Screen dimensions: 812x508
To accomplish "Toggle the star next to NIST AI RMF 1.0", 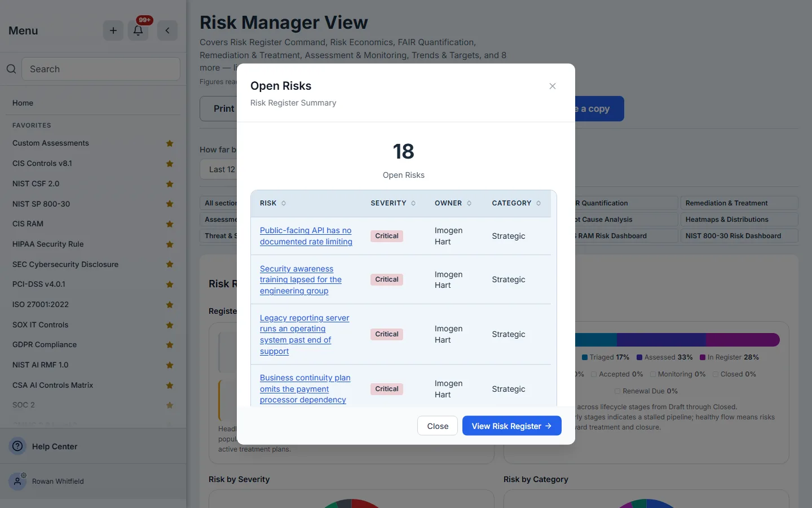I will (170, 365).
